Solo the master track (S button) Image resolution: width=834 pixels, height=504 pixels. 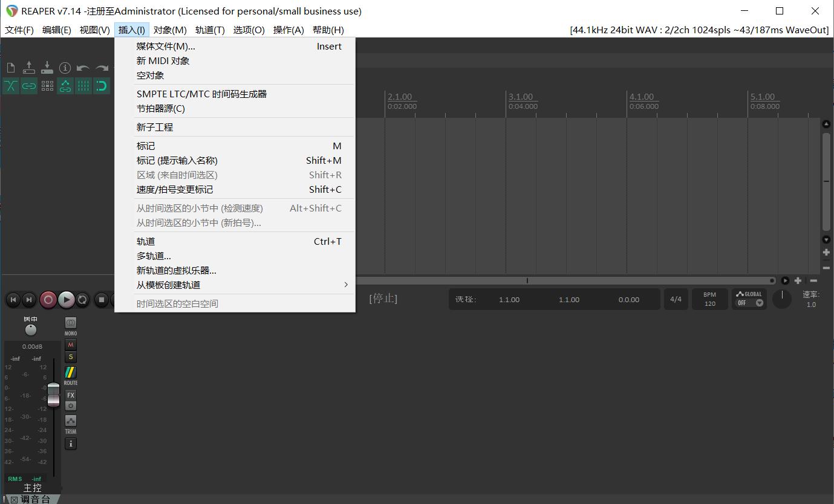[x=71, y=357]
